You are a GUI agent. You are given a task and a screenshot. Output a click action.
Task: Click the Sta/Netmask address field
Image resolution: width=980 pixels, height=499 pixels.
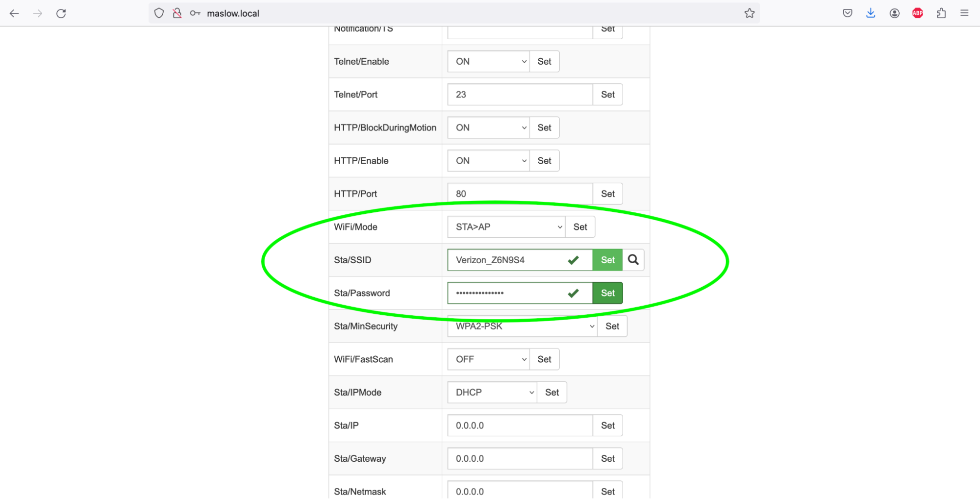520,491
